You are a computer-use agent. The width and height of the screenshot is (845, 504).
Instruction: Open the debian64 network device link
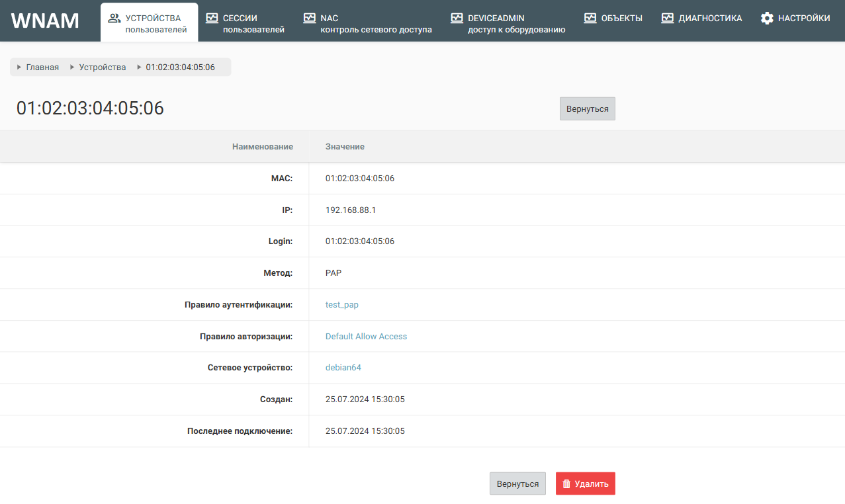click(x=343, y=368)
